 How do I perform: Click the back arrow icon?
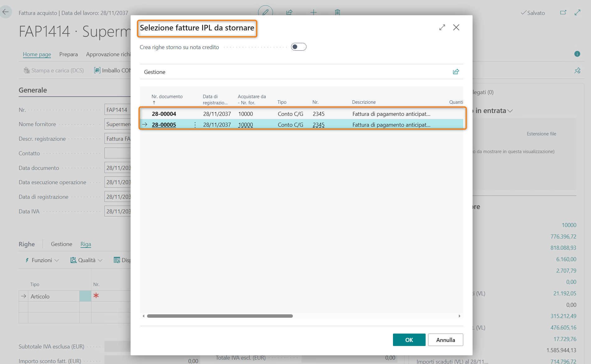point(6,12)
